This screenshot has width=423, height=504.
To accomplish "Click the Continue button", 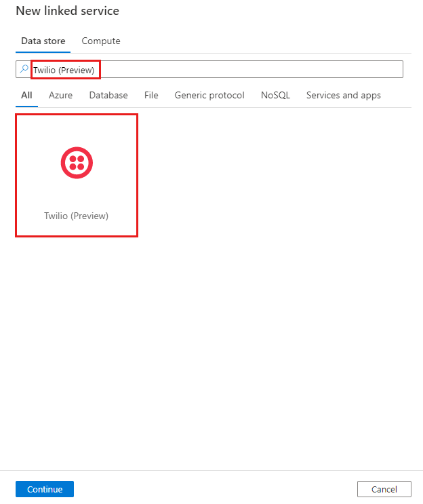I will [45, 489].
